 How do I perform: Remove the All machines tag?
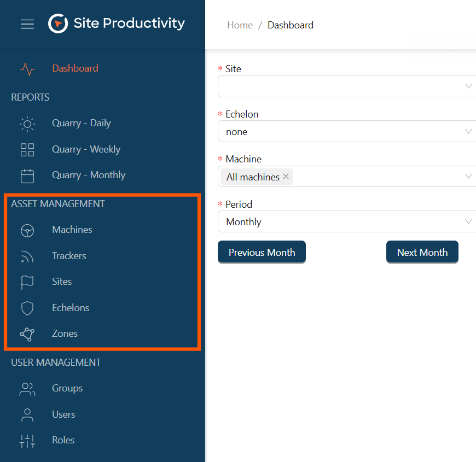click(286, 177)
